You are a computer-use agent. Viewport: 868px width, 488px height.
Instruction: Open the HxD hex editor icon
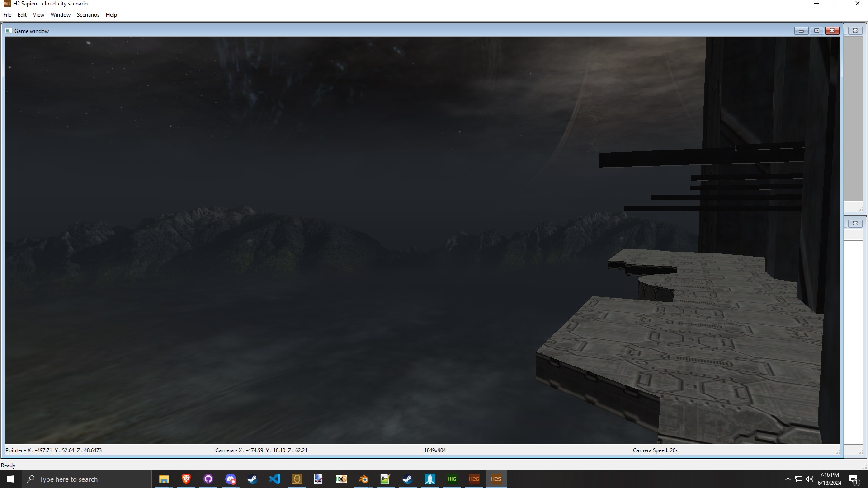click(x=341, y=479)
